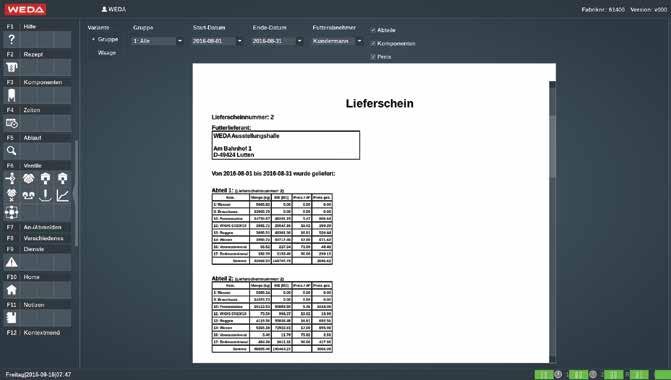Open the Hilfe question mark icon
Image resolution: width=671 pixels, height=380 pixels.
(x=12, y=40)
